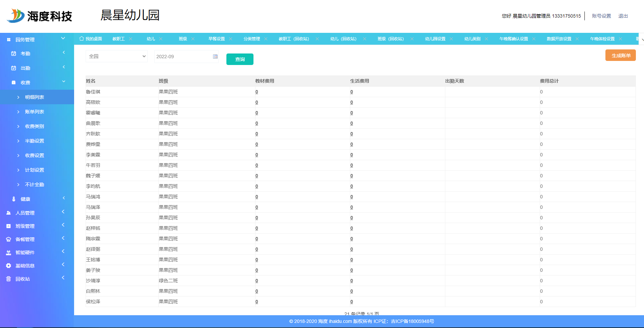Click the 2022-09 month input field

[x=183, y=57]
